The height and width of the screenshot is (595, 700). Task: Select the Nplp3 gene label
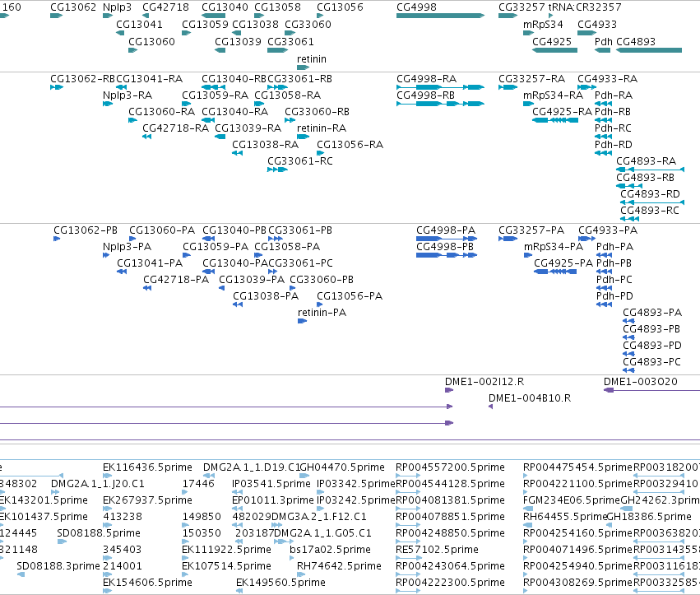117,7
